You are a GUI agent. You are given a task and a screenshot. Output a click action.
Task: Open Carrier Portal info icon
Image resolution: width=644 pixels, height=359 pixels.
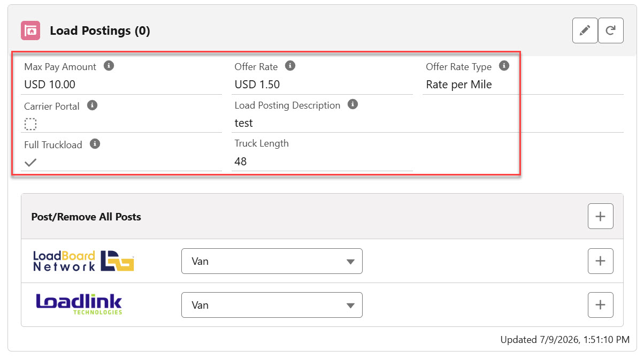92,105
